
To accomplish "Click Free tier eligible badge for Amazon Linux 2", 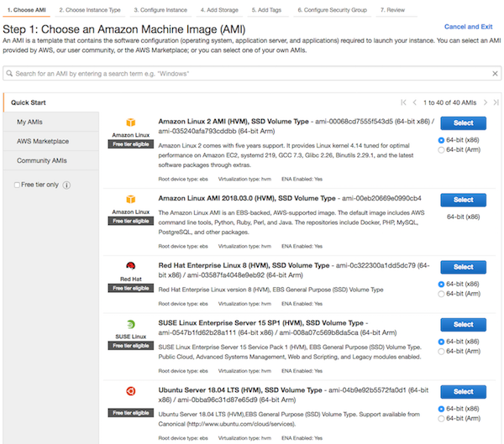I will click(x=131, y=144).
